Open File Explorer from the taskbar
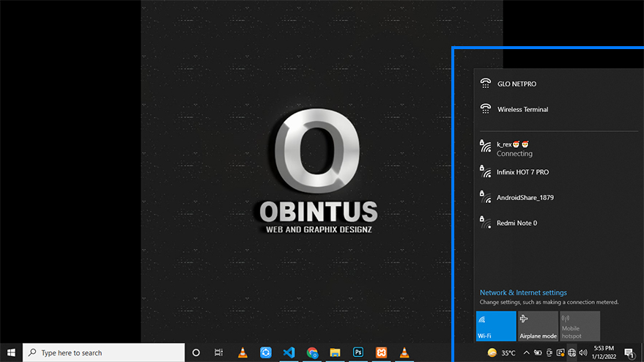This screenshot has width=644, height=362. (x=335, y=352)
